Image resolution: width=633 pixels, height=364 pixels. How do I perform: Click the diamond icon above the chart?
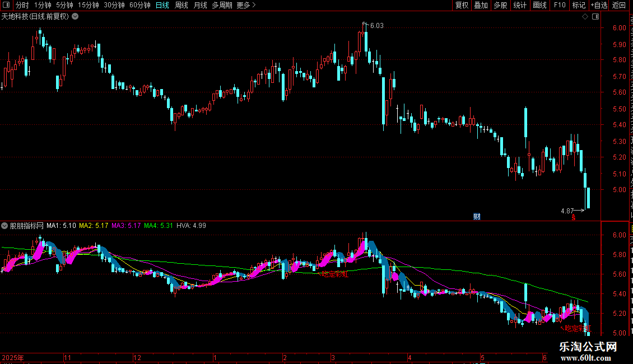pos(585,17)
